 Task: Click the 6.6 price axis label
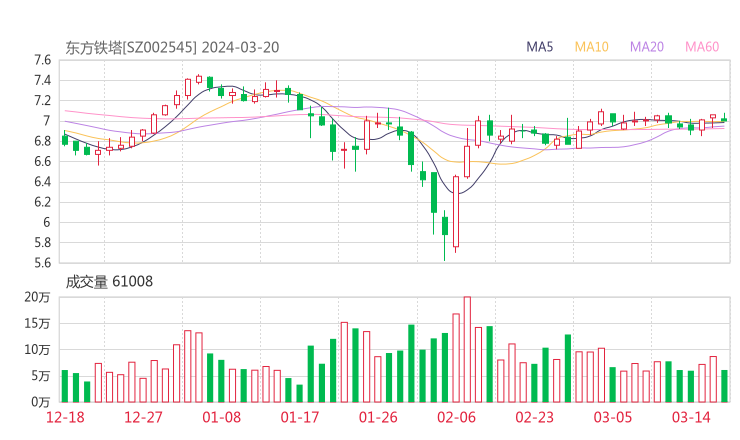[x=42, y=161]
